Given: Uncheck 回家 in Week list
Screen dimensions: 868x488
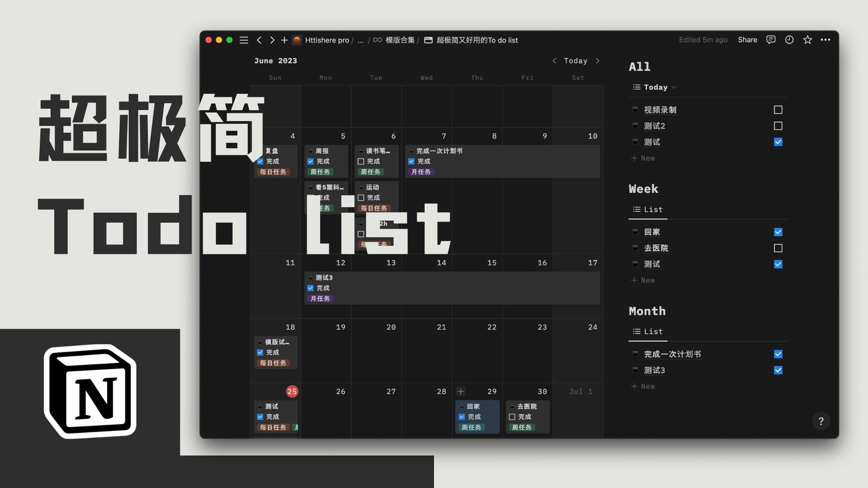Looking at the screenshot, I should tap(778, 232).
